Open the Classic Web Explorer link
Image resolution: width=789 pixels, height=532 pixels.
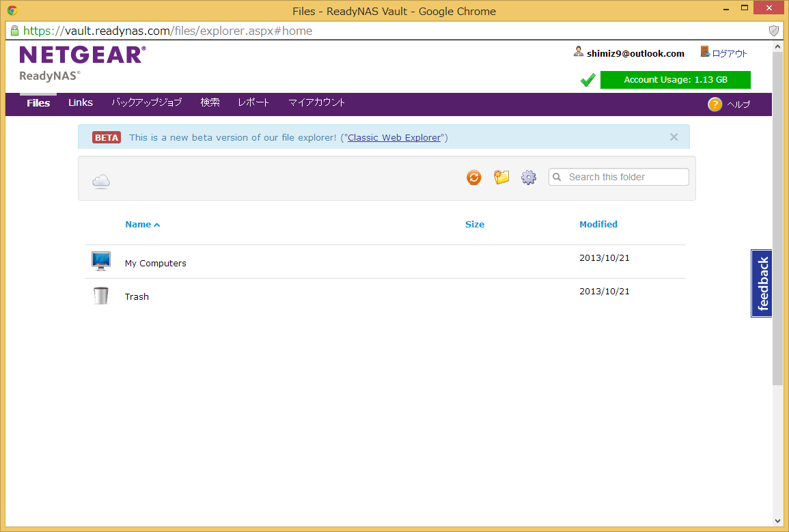point(394,138)
